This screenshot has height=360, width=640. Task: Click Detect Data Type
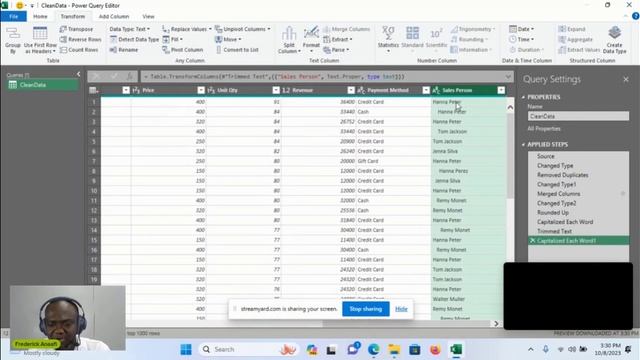[x=134, y=39]
